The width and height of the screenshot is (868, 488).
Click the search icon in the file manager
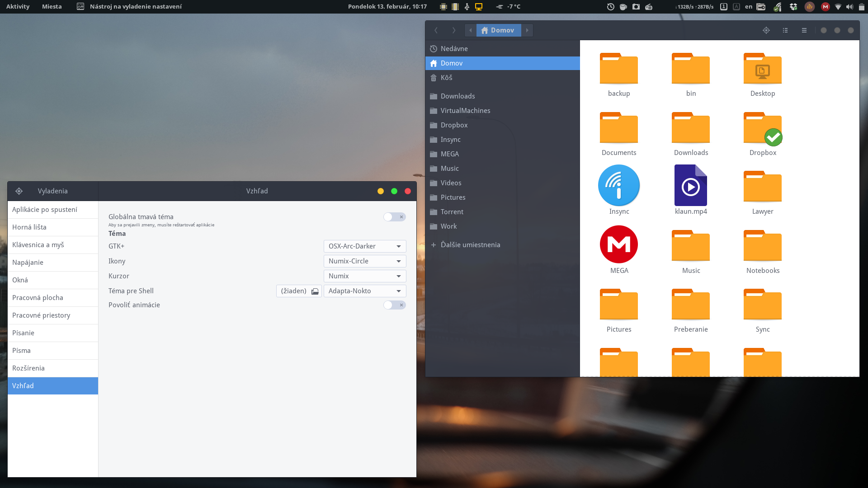[766, 30]
